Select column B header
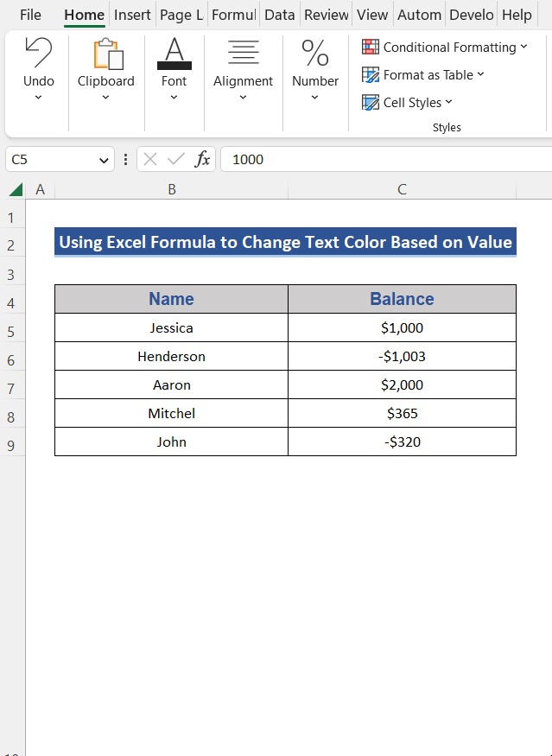The image size is (552, 756). (x=172, y=189)
